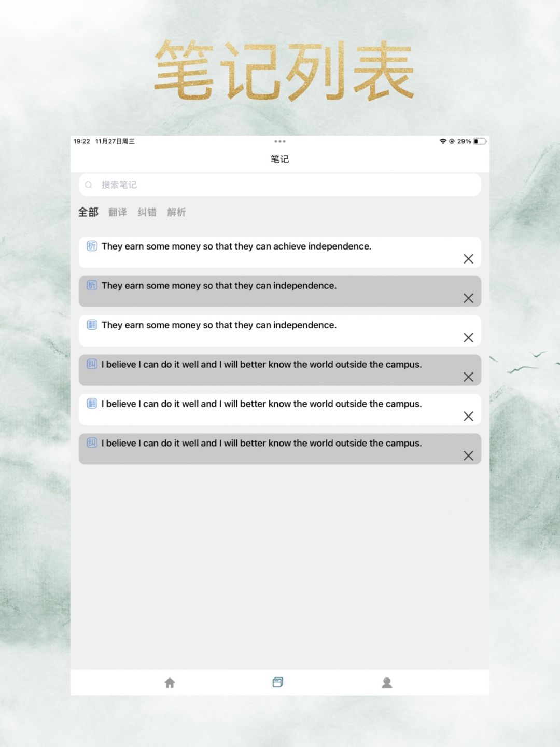560x747 pixels.
Task: Tap the 翻 icon on the third note
Action: coord(92,325)
